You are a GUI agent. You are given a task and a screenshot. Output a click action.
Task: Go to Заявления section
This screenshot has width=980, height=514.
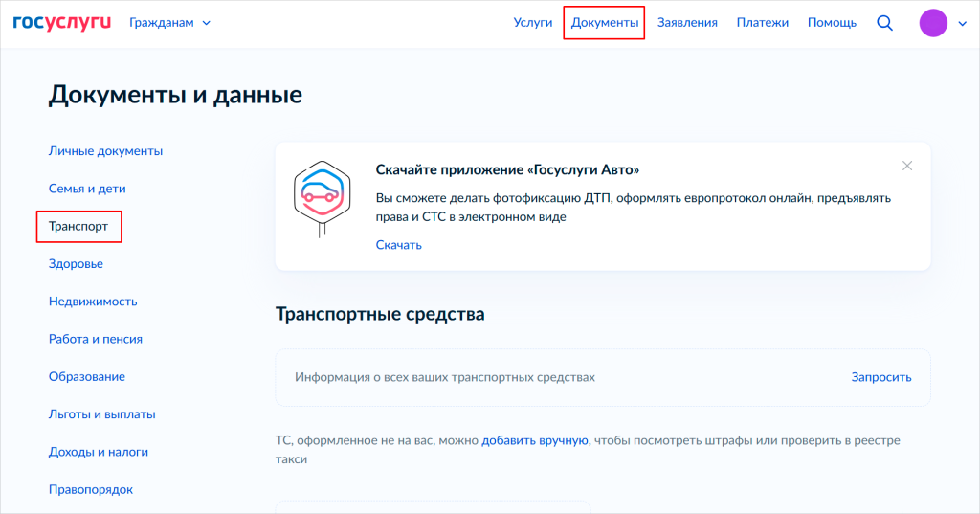pyautogui.click(x=687, y=23)
